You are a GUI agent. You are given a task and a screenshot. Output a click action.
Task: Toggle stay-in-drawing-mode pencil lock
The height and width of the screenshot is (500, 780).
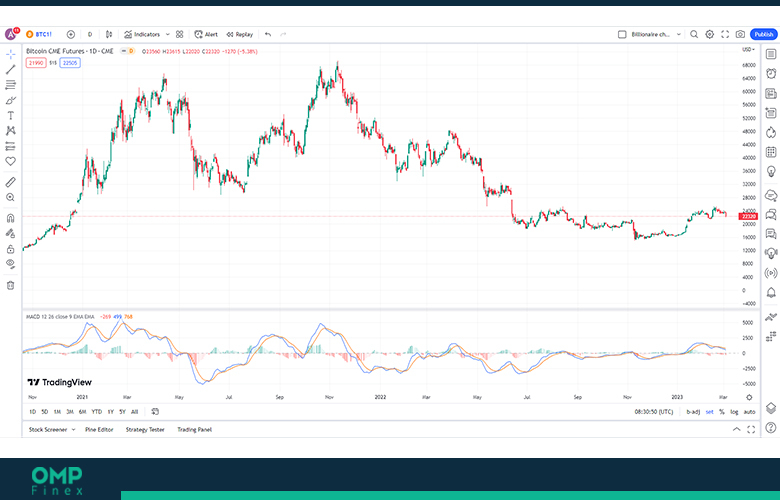pos(10,233)
